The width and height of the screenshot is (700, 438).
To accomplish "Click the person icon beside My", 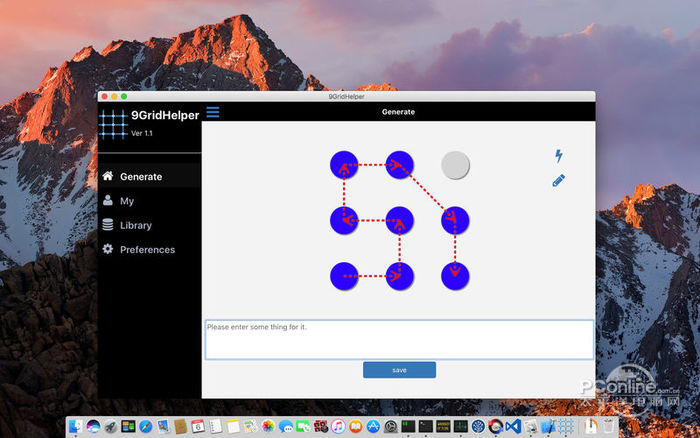I will click(x=108, y=201).
